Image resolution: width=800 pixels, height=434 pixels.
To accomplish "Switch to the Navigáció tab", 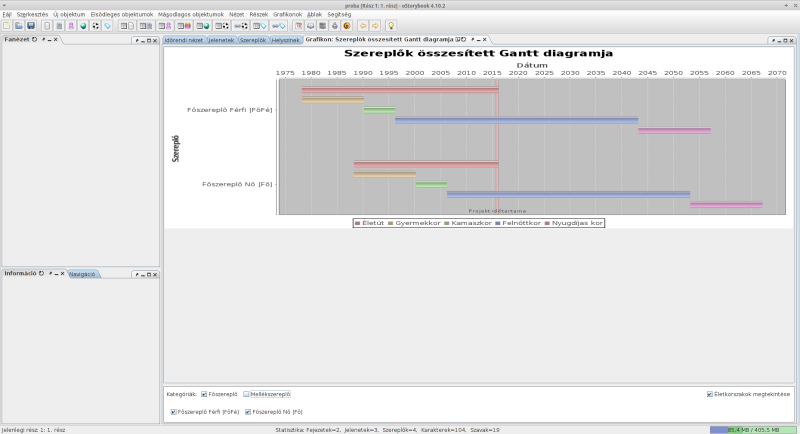I will click(82, 274).
